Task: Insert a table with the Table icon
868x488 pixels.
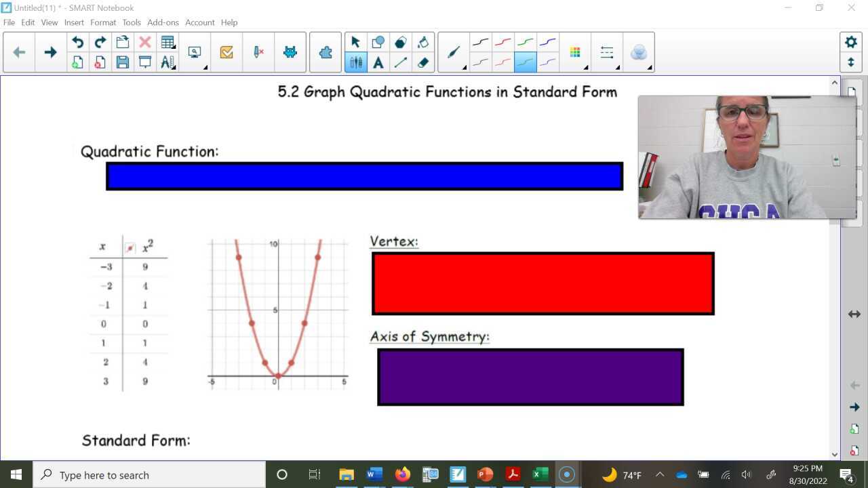Action: [x=167, y=41]
